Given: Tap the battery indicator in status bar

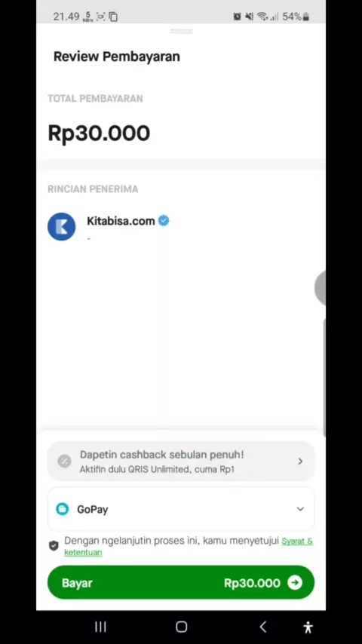Looking at the screenshot, I should (x=305, y=17).
